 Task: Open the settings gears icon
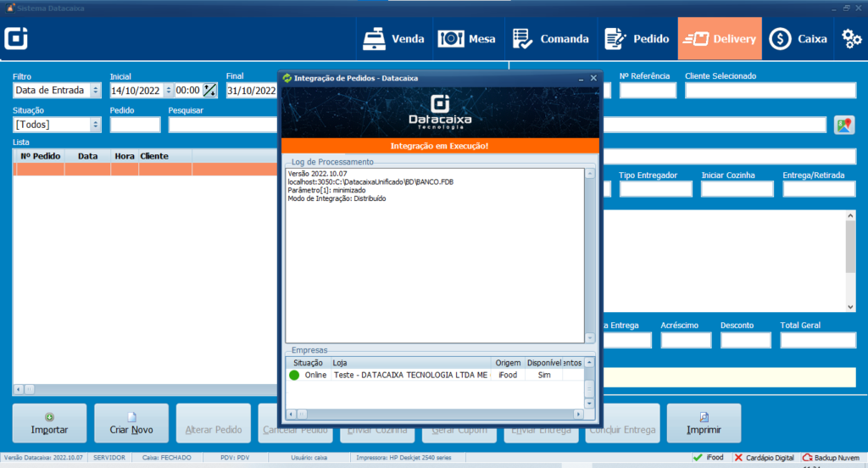point(851,38)
